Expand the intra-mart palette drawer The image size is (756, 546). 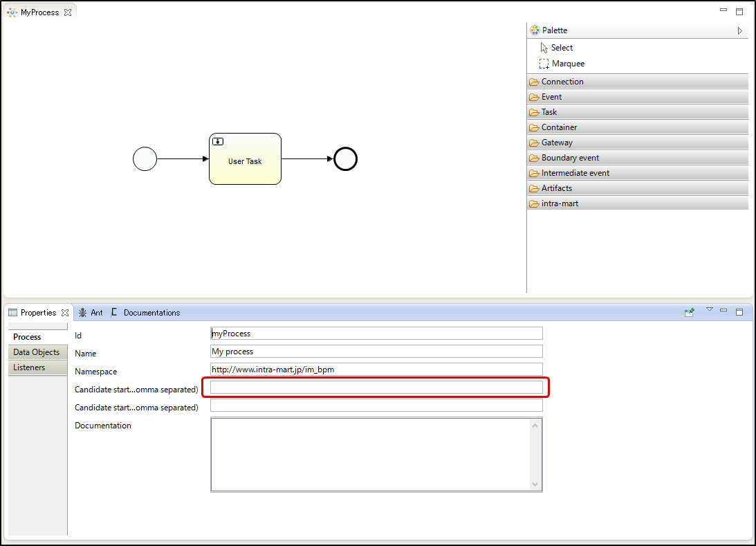638,203
